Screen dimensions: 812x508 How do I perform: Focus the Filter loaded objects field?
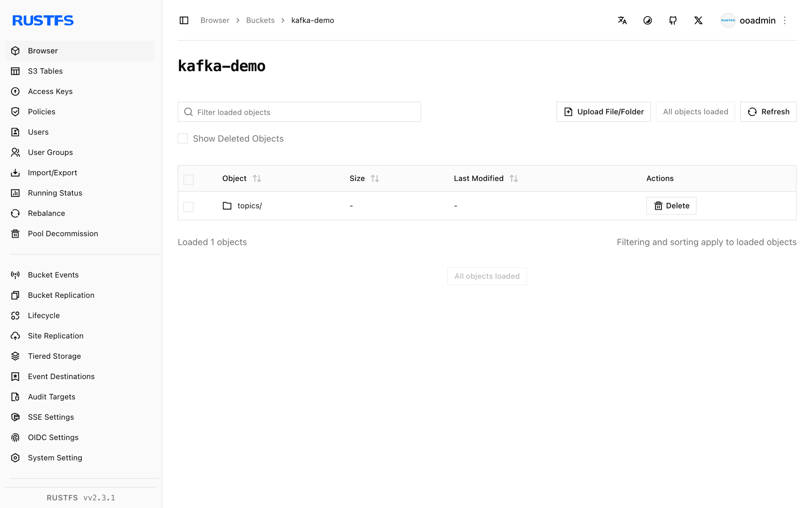point(299,112)
